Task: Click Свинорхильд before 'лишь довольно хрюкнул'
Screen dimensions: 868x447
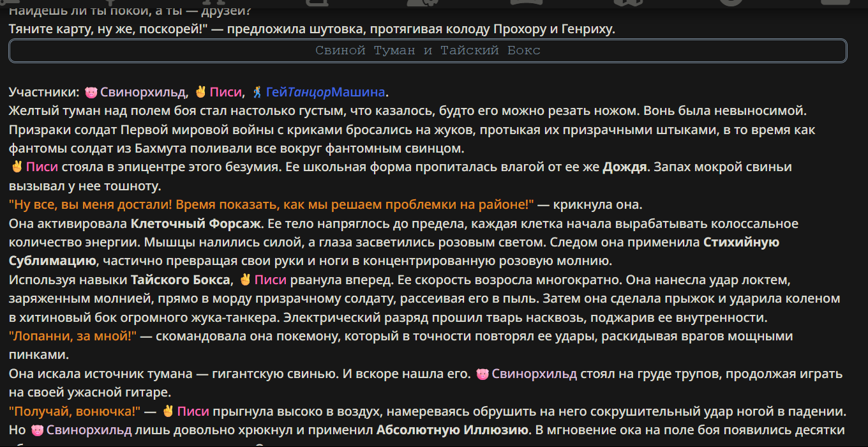Action: (x=89, y=430)
